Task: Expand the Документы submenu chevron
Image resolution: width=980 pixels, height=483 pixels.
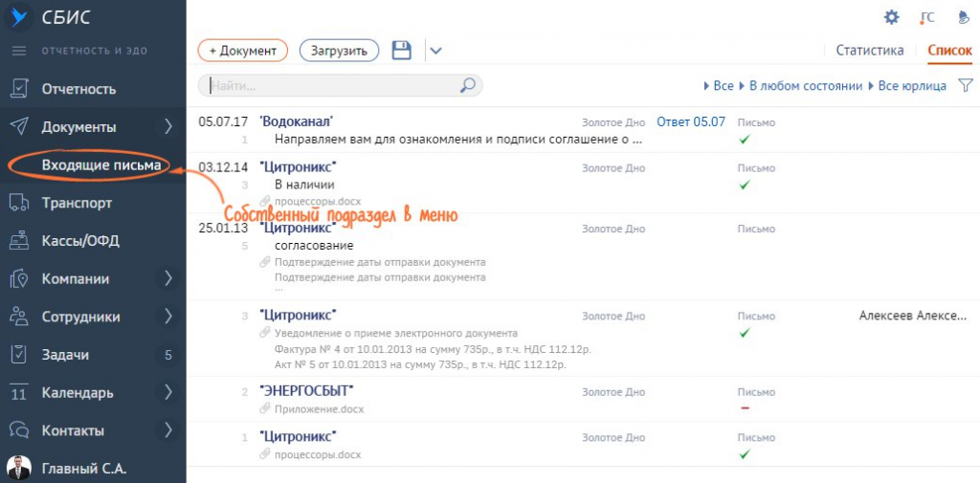Action: tap(167, 127)
